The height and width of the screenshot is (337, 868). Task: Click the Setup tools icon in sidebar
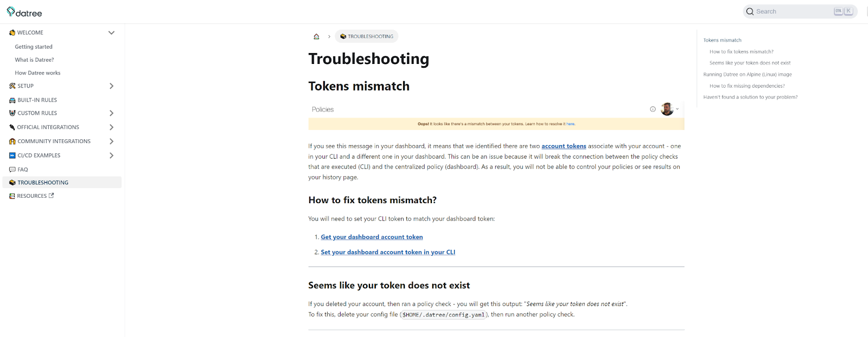tap(12, 86)
